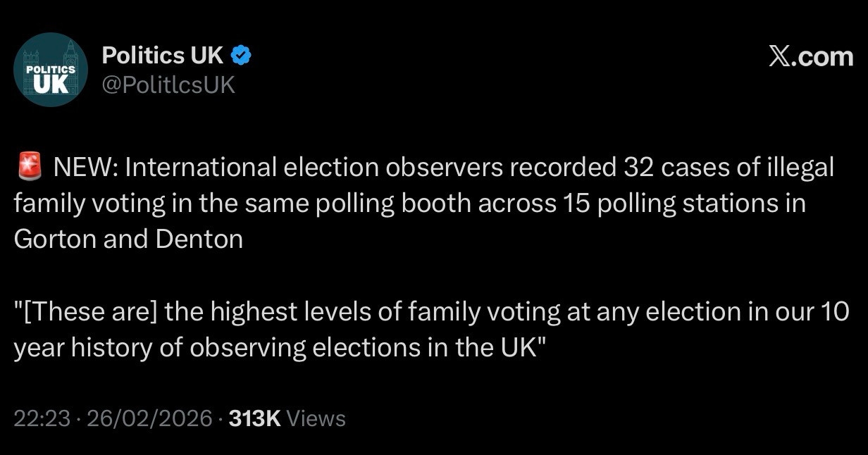The image size is (868, 455).
Task: Click the small "POLITICS" word in the avatar
Action: point(51,70)
